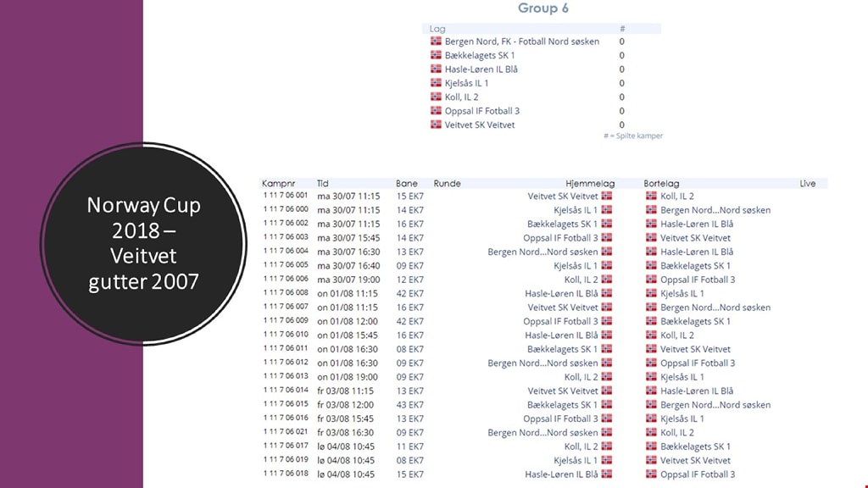Click the flag next to Bækkelagets SK 1 in Group 6 list
The image size is (868, 488).
pos(437,55)
